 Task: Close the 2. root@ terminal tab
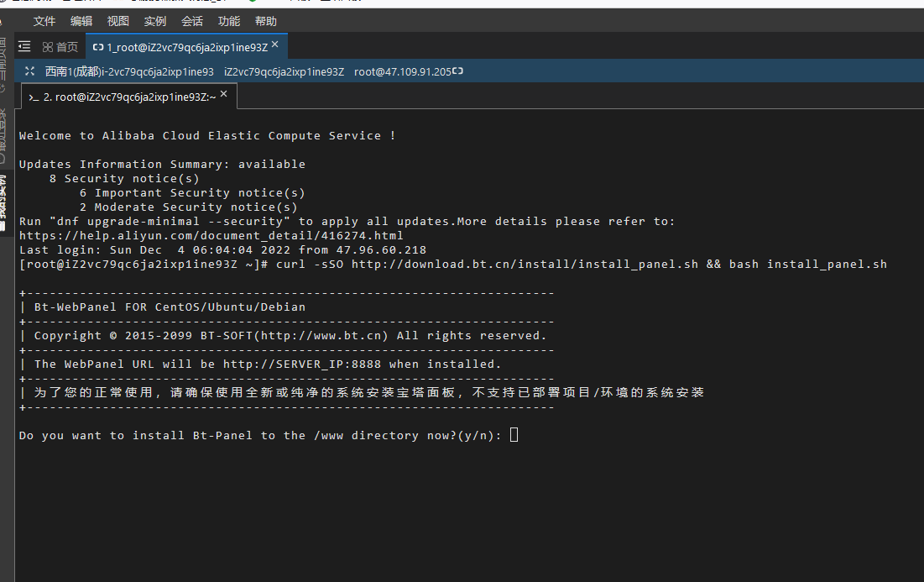point(224,94)
